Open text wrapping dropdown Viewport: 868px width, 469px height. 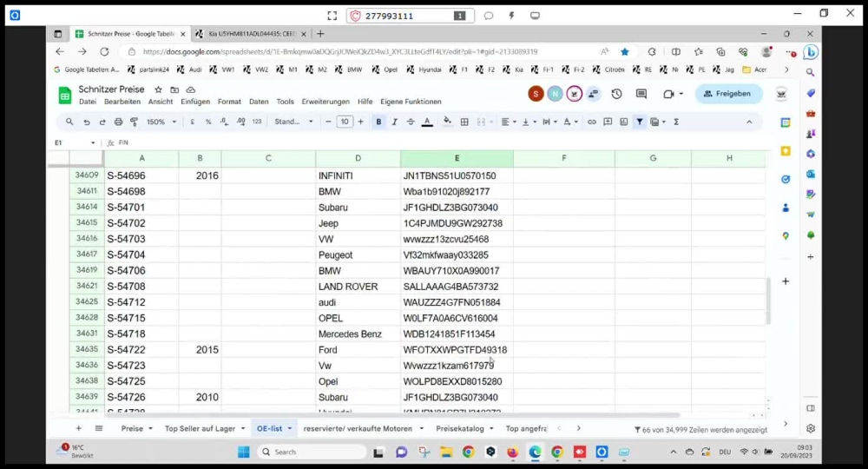click(549, 122)
